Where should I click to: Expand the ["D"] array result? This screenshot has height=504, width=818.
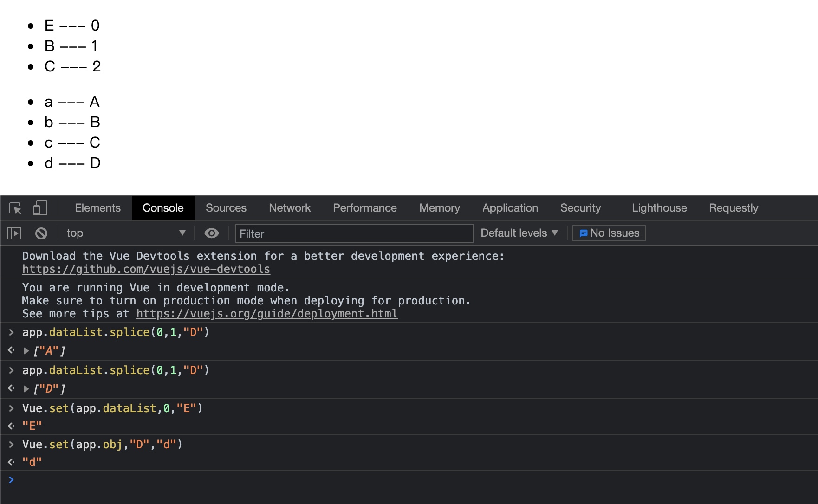tap(26, 389)
